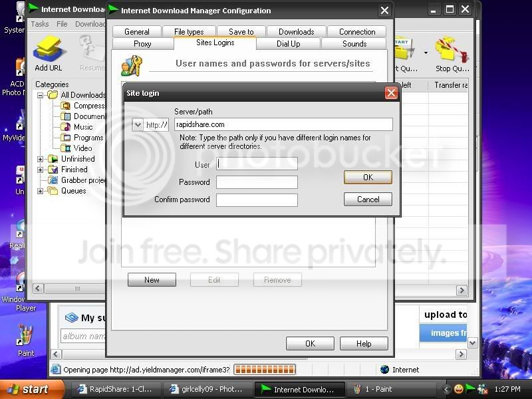The height and width of the screenshot is (399, 532).
Task: Click the key icon in Sites Logins
Action: (132, 65)
